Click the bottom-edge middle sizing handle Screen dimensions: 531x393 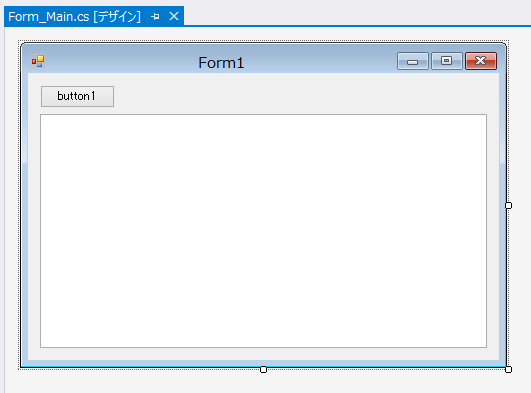point(263,369)
